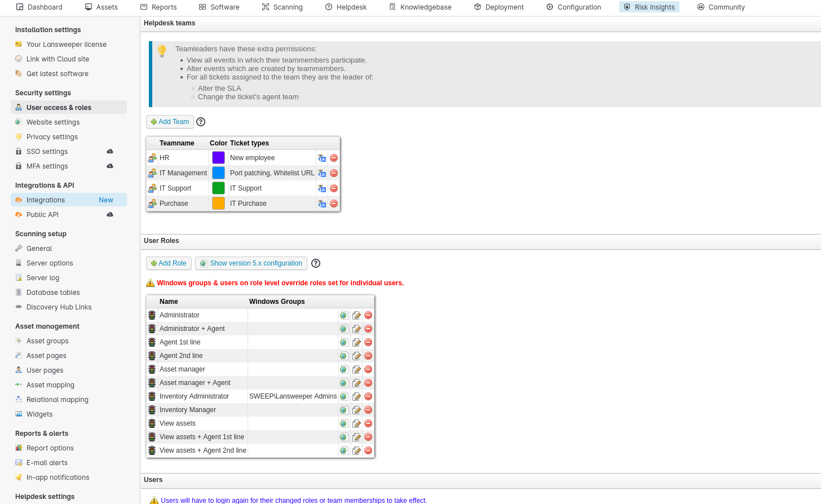Image resolution: width=821 pixels, height=504 pixels.
Task: Click cloud icon next to SSO settings
Action: click(x=110, y=152)
